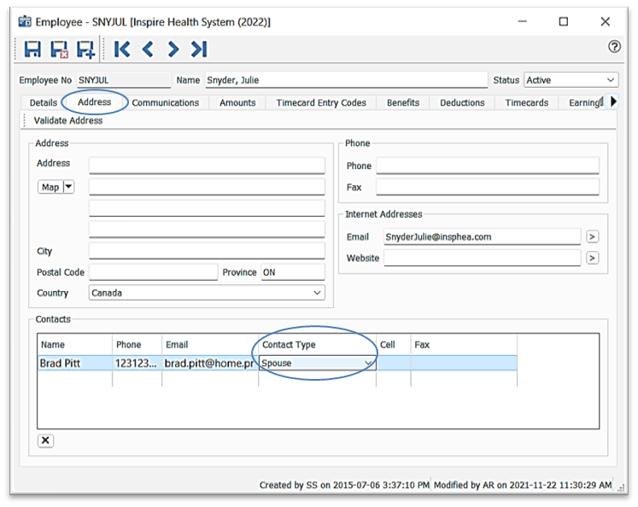Click the Website input field
638x507 pixels.
coord(482,258)
